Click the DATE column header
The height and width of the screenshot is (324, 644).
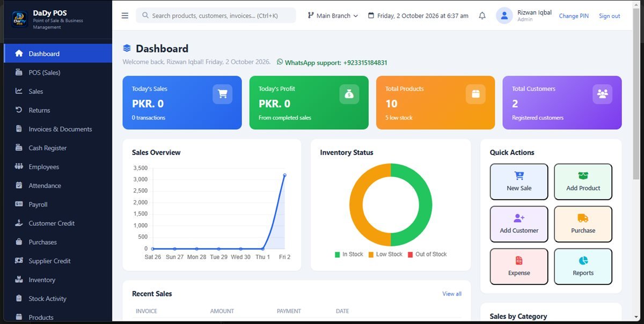point(342,311)
